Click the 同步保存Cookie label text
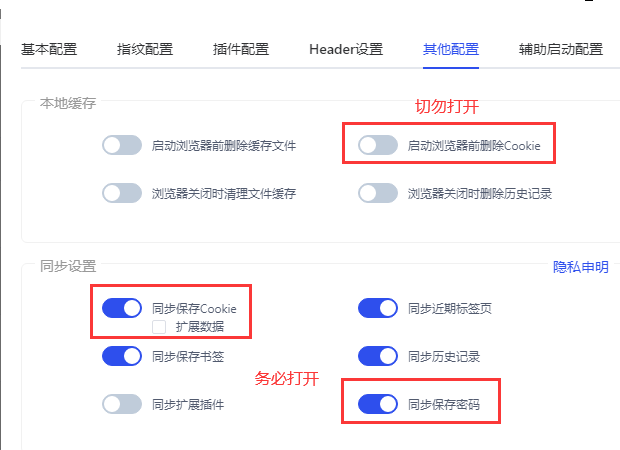This screenshot has width=620, height=450. pos(194,308)
